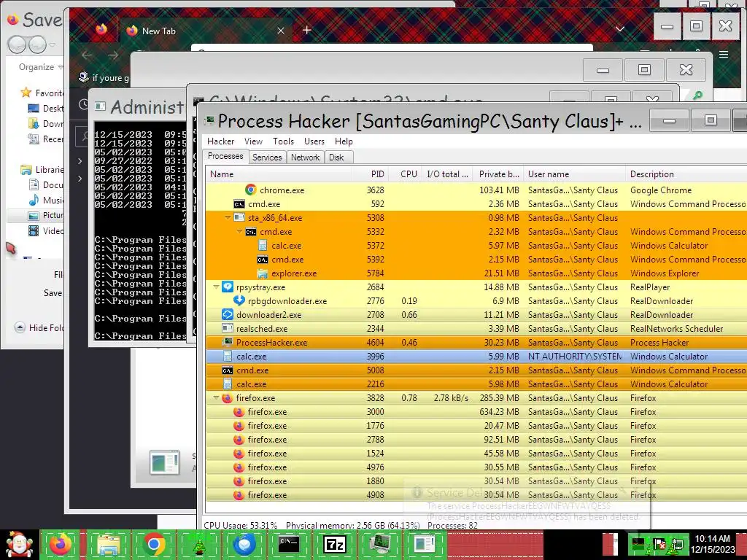
Task: Click Process Hacker title bar icon
Action: [x=209, y=121]
